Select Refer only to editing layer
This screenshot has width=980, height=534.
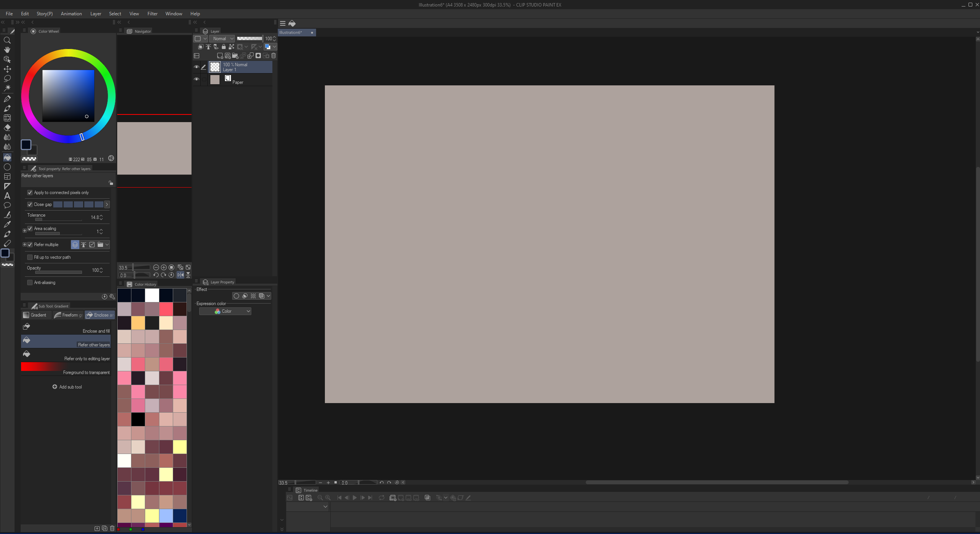click(66, 355)
